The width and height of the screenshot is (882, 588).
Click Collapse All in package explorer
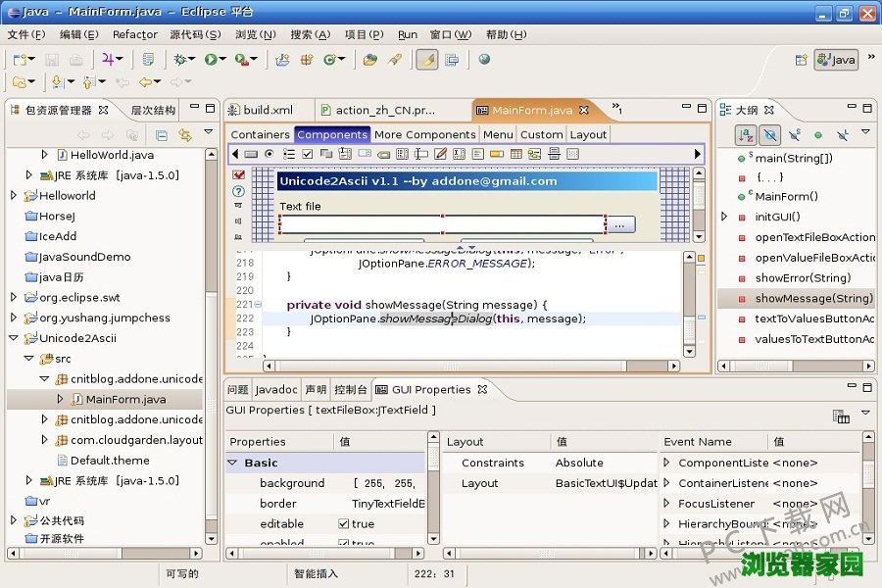coord(162,135)
